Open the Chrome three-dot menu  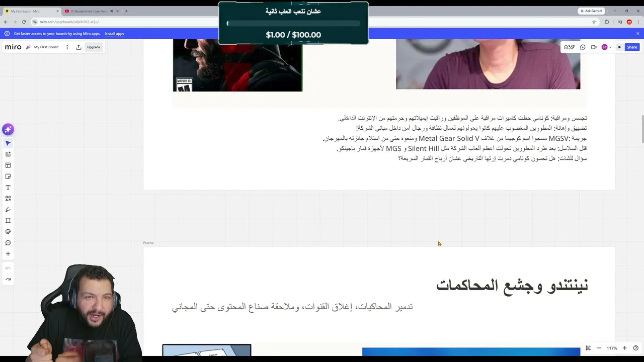pos(638,22)
